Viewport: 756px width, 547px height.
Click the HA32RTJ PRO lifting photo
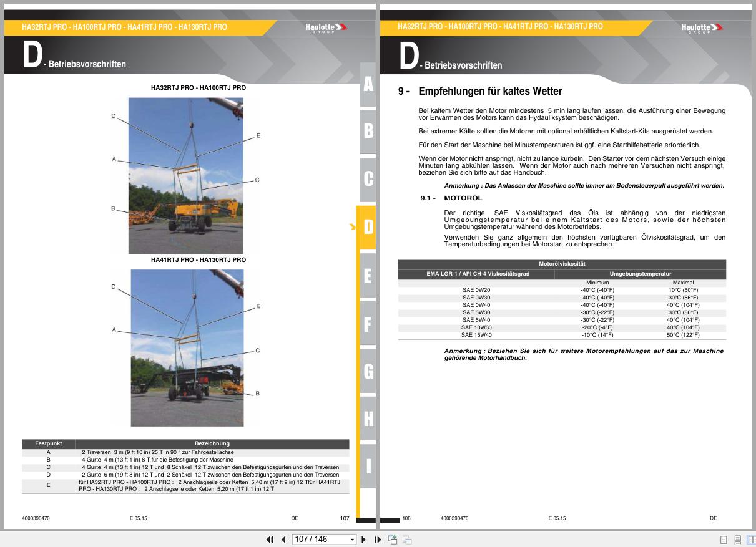tap(186, 175)
